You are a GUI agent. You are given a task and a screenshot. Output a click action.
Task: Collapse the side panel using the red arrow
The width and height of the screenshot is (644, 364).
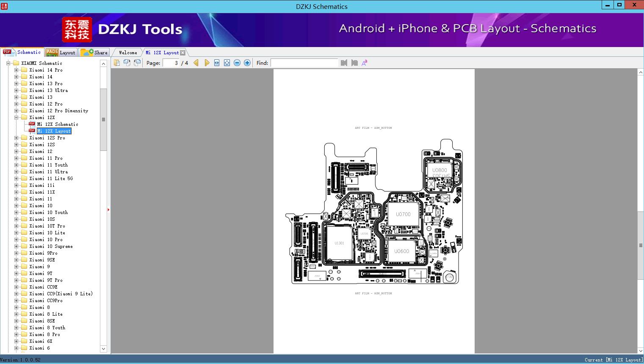tap(108, 209)
